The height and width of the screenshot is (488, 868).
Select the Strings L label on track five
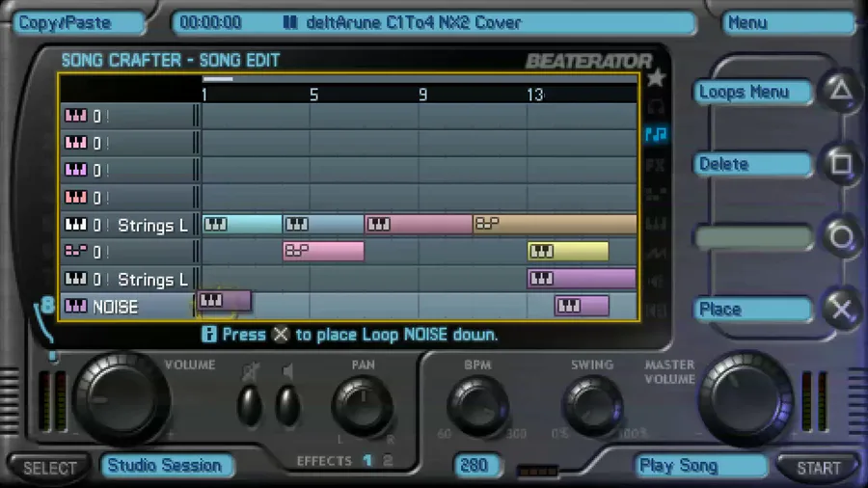point(152,225)
